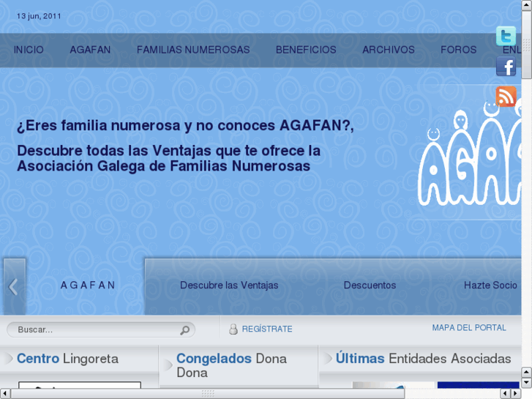Expand the Últimas Entidades Asociadas arrow
The height and width of the screenshot is (399, 532).
pyautogui.click(x=328, y=358)
